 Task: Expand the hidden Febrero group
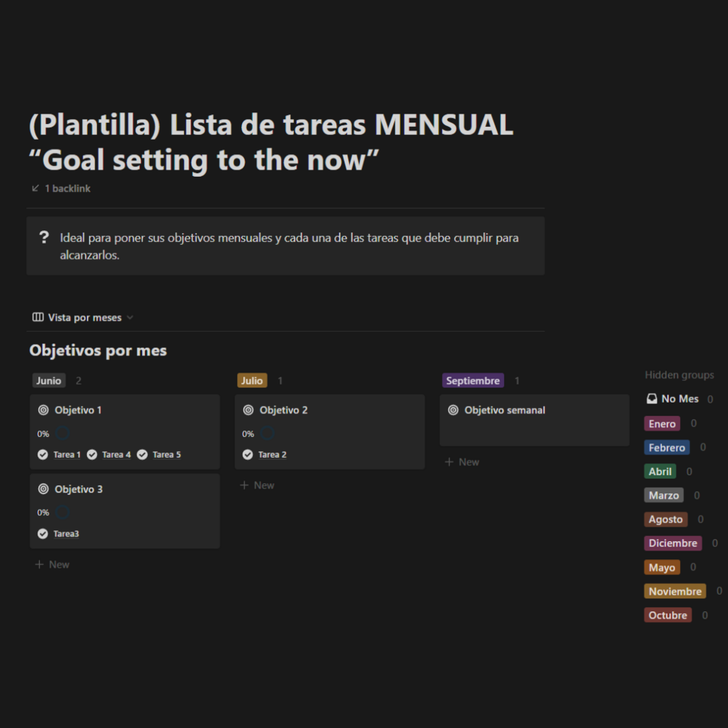(x=666, y=448)
